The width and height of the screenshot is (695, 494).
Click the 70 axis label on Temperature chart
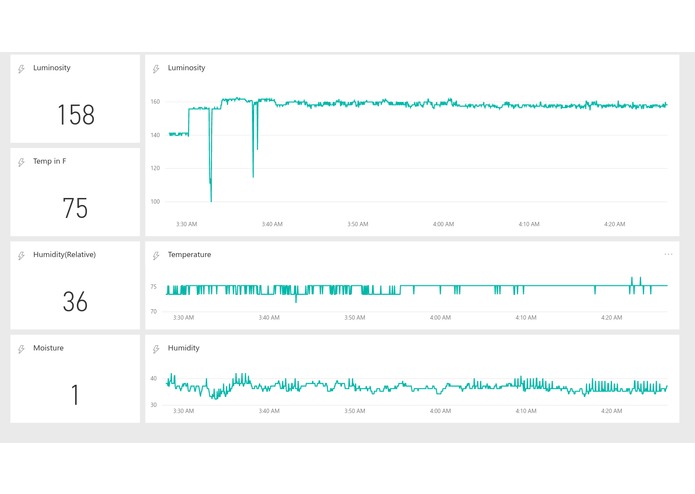(153, 311)
